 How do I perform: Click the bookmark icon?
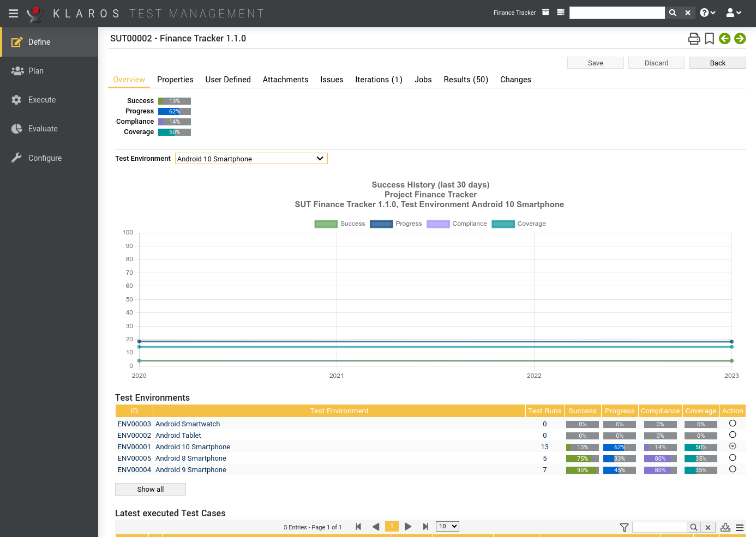pyautogui.click(x=709, y=39)
